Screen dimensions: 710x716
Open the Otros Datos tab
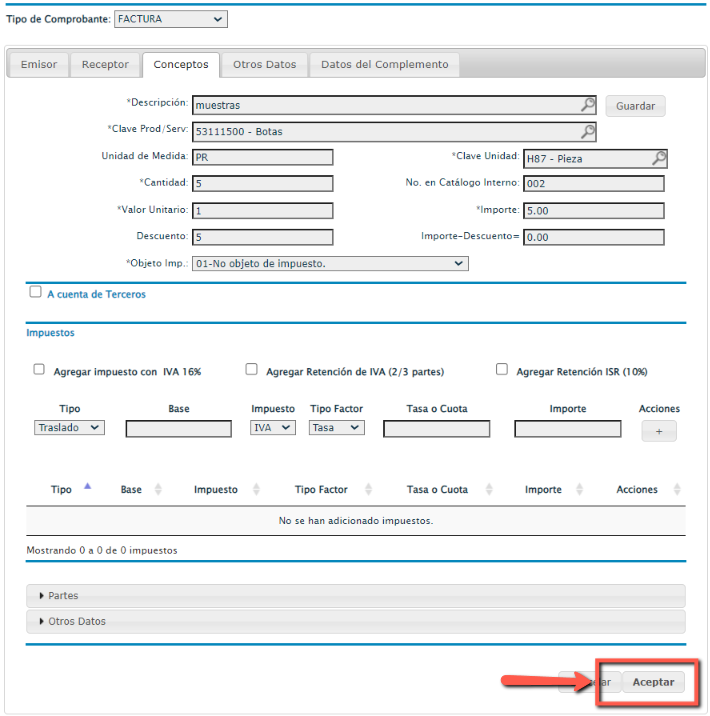264,64
